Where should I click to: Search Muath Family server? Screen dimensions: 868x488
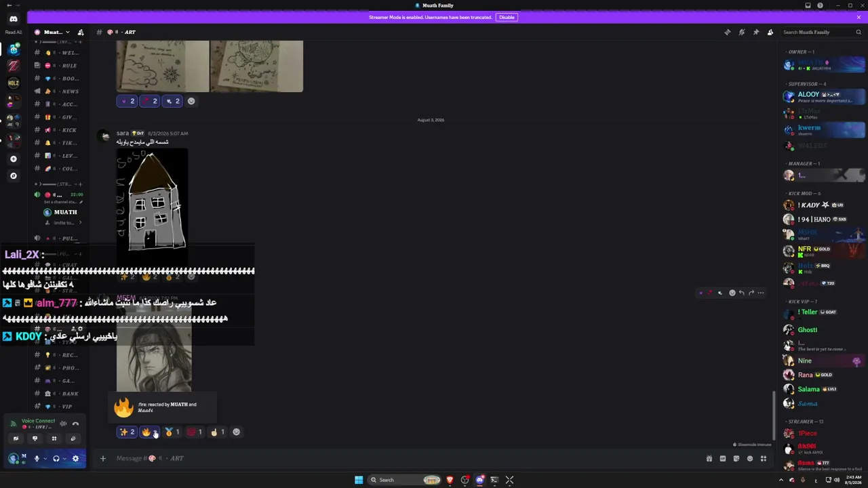pyautogui.click(x=821, y=32)
